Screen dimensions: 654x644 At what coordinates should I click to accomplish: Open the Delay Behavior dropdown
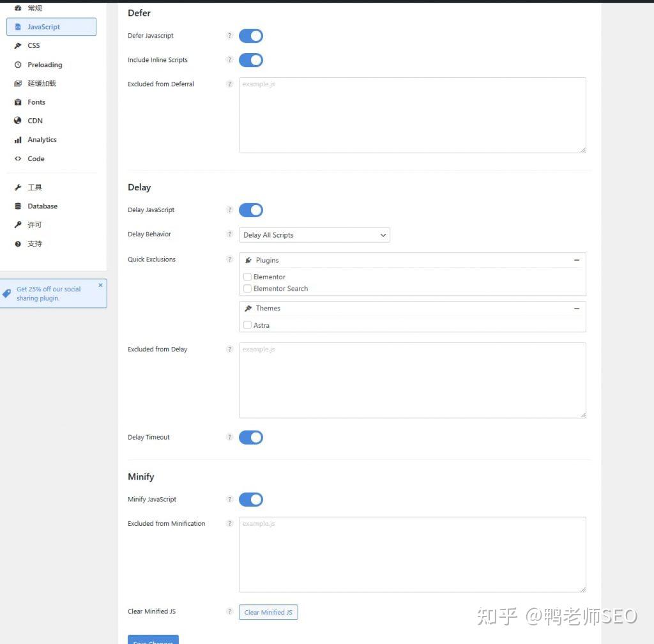click(x=314, y=234)
